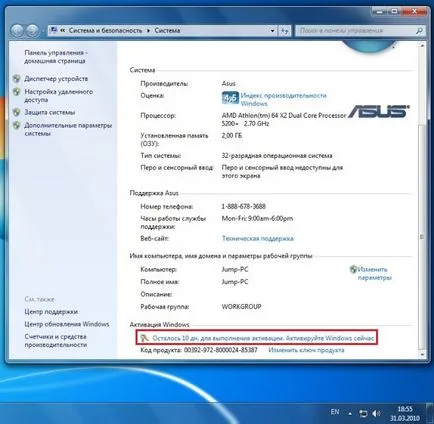
Task: Click the 32-разрядная операционная система text
Action: click(277, 156)
